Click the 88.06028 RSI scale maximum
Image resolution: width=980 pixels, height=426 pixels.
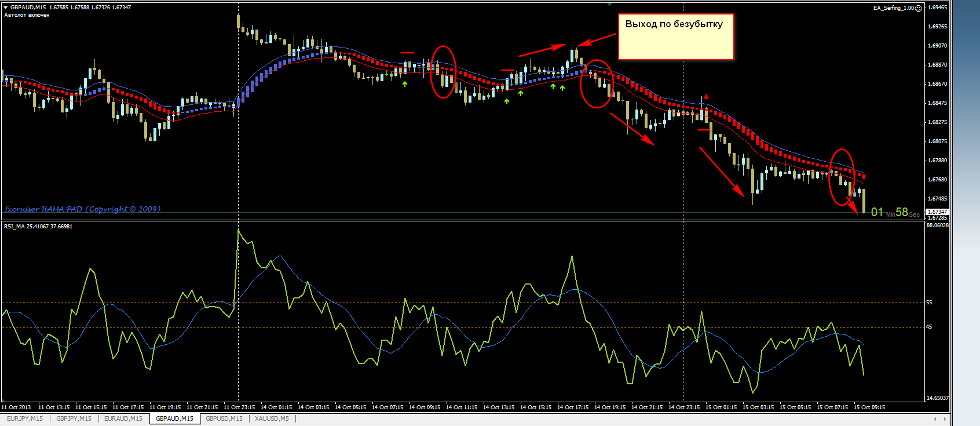pos(938,225)
